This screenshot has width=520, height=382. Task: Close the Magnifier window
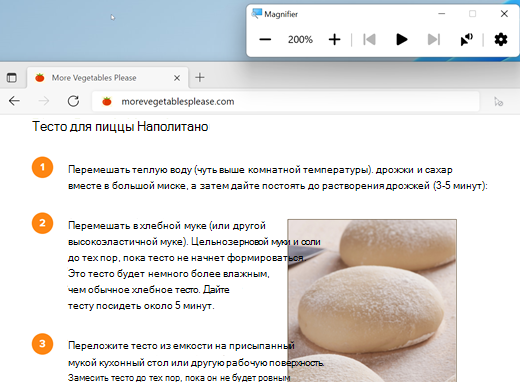504,14
